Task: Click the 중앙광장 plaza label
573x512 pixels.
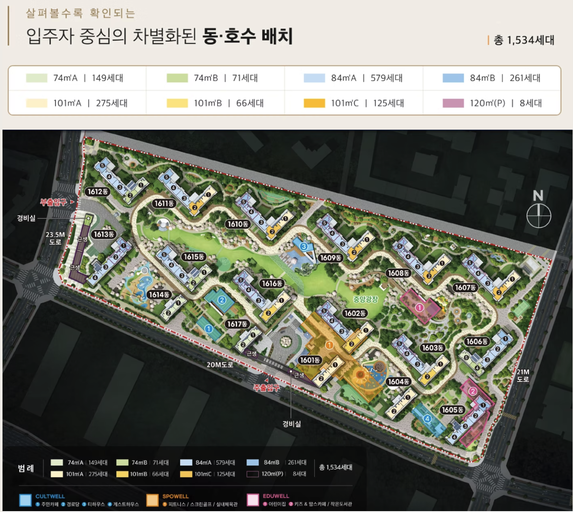Action: click(366, 299)
